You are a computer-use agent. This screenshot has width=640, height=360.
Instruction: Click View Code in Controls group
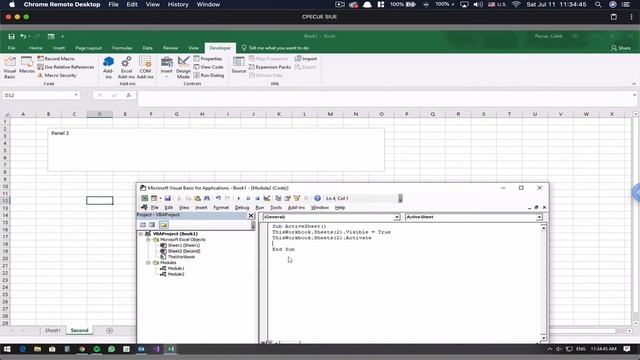click(208, 67)
